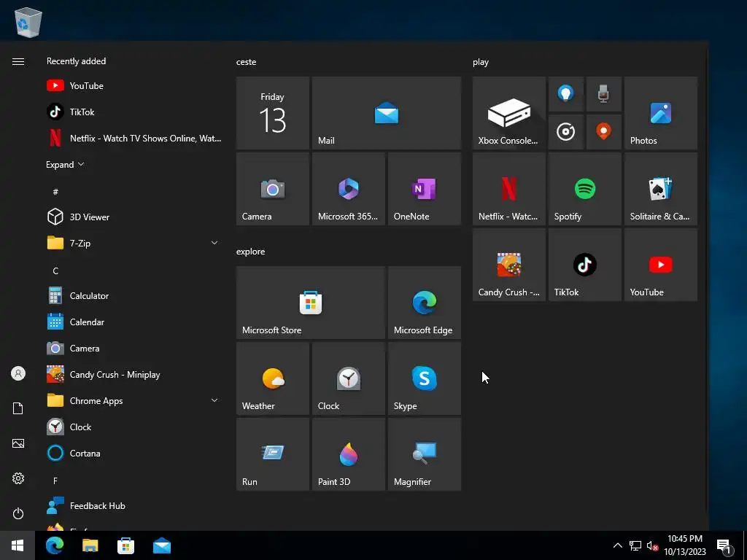747x560 pixels.
Task: Launch Candy Crush - Miniplay from the app list
Action: pyautogui.click(x=133, y=374)
